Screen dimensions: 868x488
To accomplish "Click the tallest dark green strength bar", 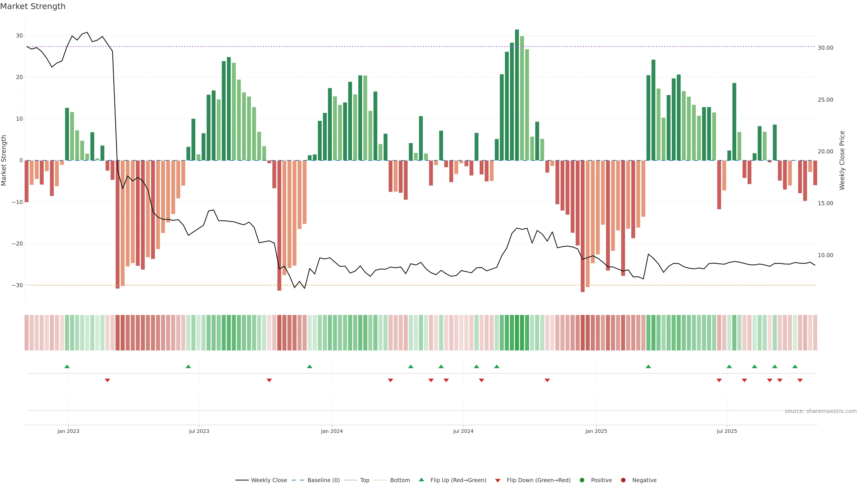I will tap(517, 94).
